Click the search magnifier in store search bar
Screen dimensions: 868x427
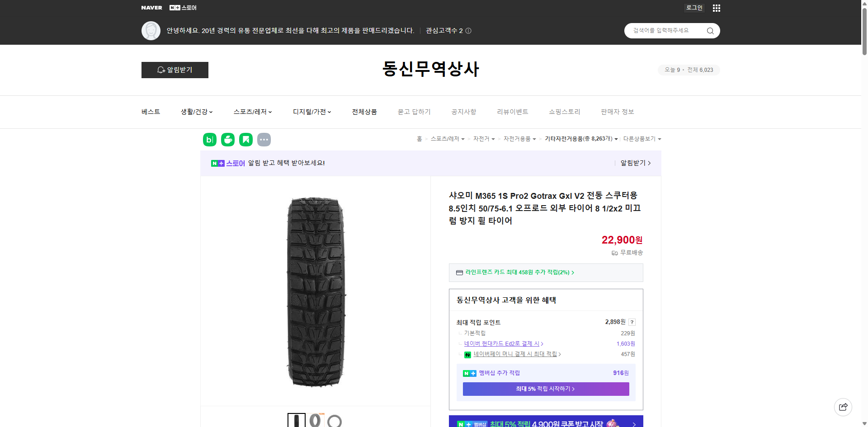(x=710, y=31)
